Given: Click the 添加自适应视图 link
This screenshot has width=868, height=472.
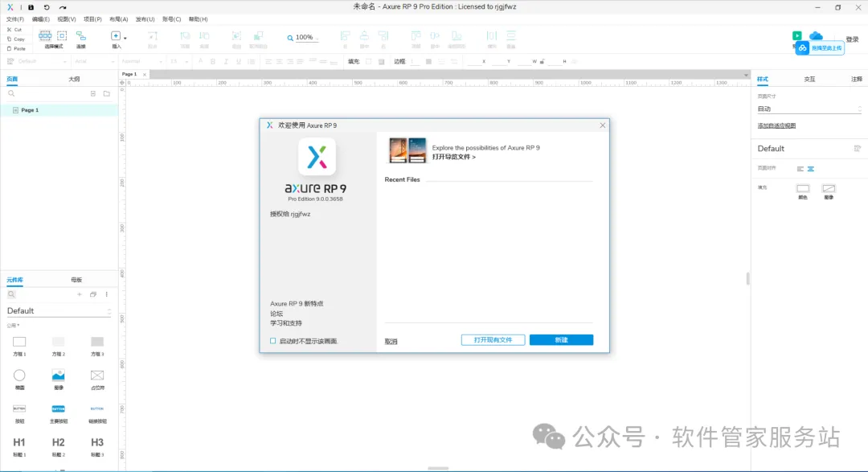Looking at the screenshot, I should (776, 125).
